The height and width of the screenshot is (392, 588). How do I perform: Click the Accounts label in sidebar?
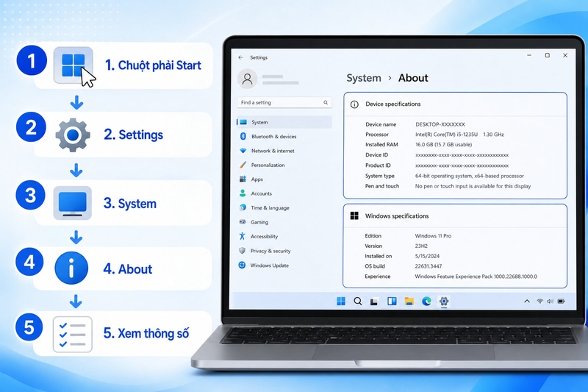tap(262, 193)
